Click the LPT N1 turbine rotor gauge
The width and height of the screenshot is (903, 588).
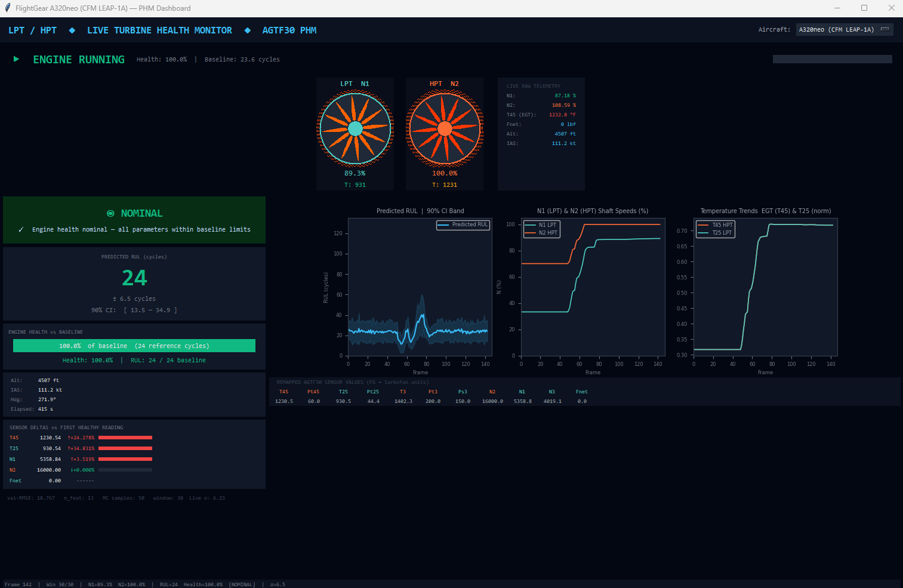(355, 128)
